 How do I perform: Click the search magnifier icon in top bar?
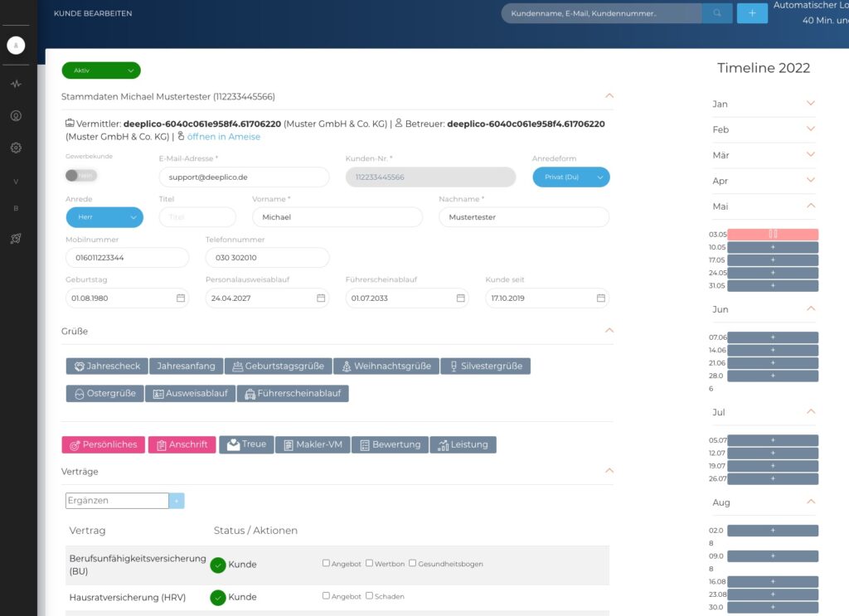716,12
